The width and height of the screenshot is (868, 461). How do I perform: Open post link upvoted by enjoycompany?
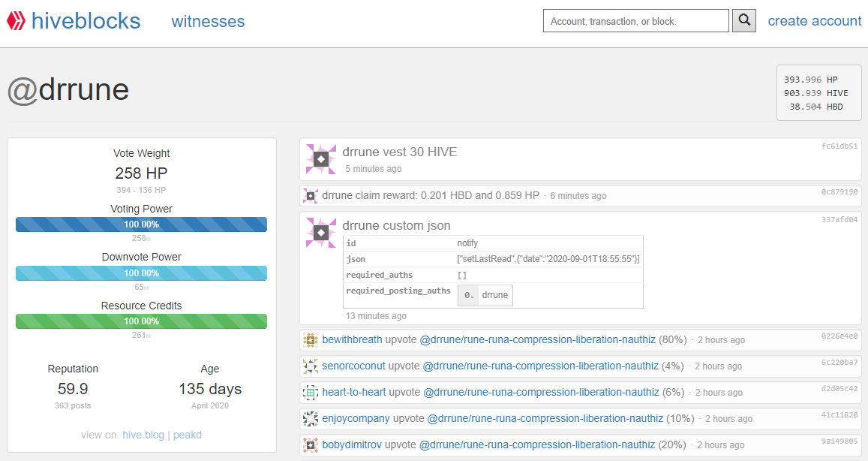(x=545, y=419)
